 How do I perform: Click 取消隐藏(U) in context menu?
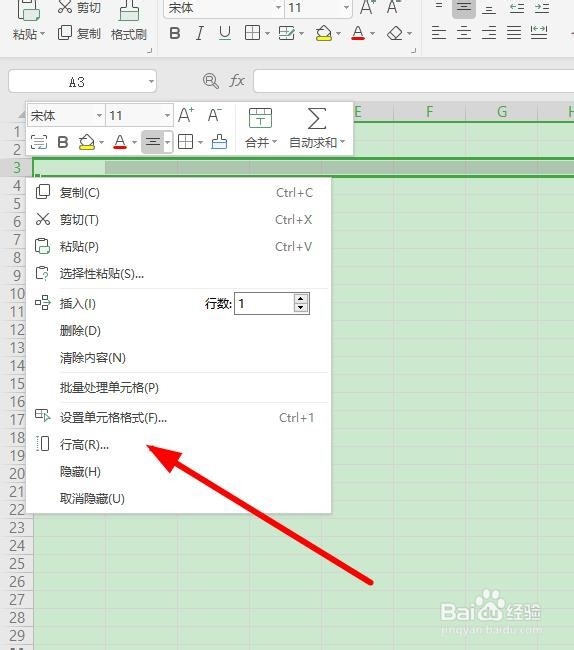pos(178,499)
